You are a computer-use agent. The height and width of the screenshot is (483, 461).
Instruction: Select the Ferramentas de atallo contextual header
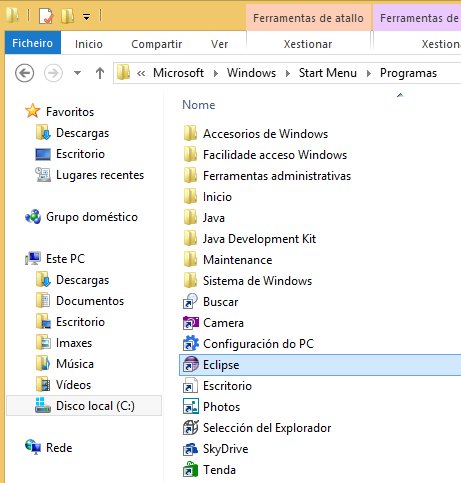pos(308,18)
